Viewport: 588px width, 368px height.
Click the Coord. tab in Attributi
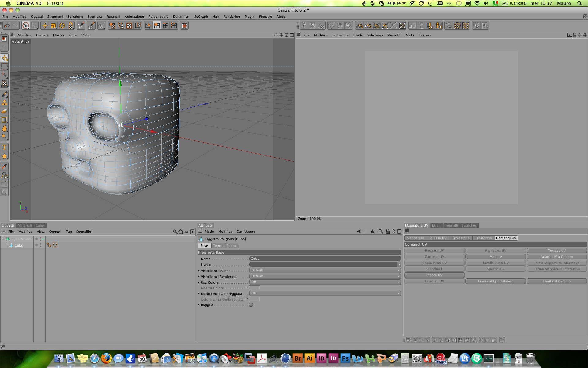(218, 246)
